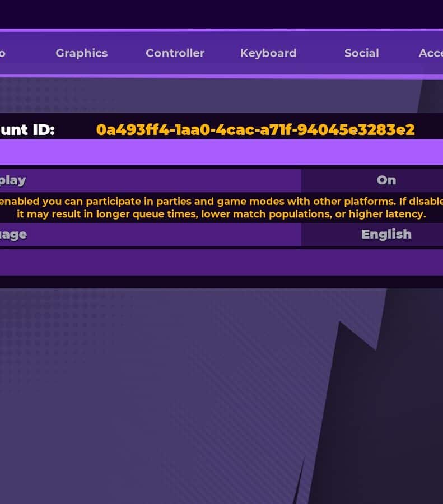443x504 pixels.
Task: Open the partially visible Accessibility tab
Action: 430,53
